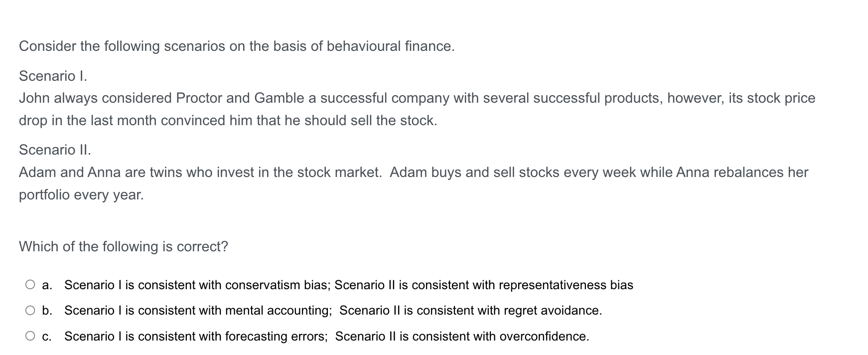Viewport: 868px width, 355px height.
Task: Click the "b." option letter label
Action: coord(47,311)
